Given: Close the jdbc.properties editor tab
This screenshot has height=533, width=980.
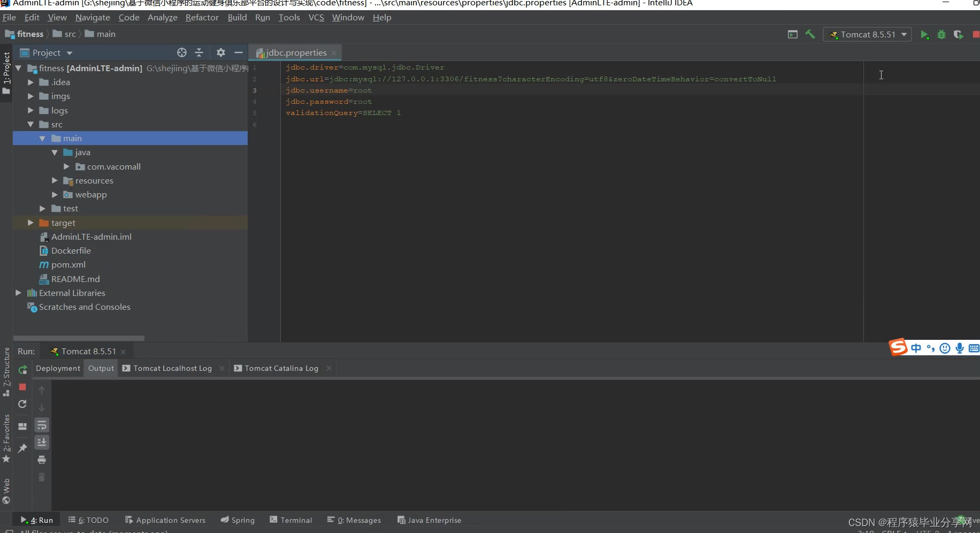Looking at the screenshot, I should (x=334, y=52).
